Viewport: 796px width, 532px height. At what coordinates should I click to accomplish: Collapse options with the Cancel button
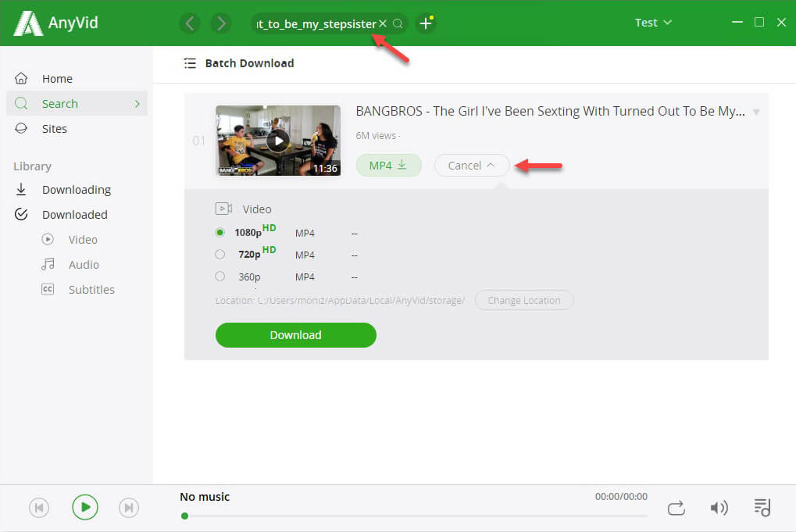point(472,166)
